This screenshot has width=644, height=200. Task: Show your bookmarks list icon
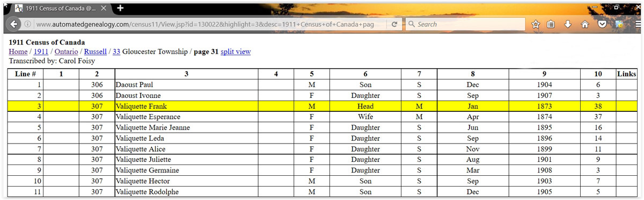tap(551, 24)
